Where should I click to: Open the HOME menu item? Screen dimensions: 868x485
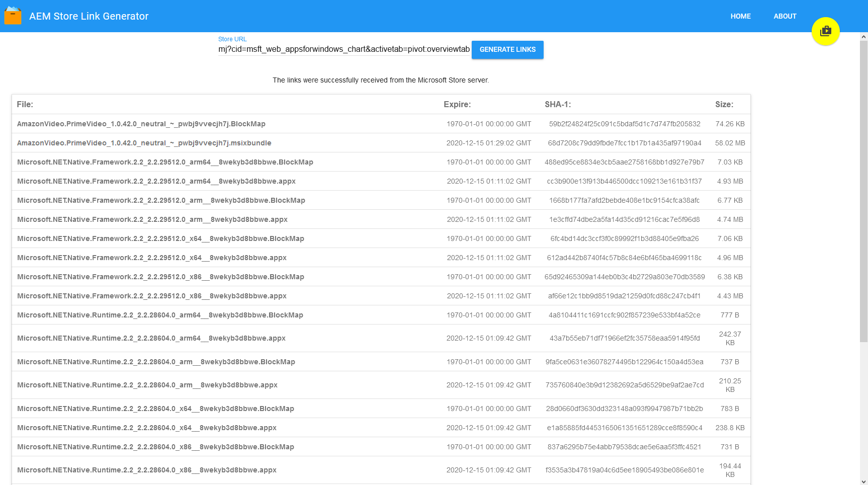tap(740, 16)
